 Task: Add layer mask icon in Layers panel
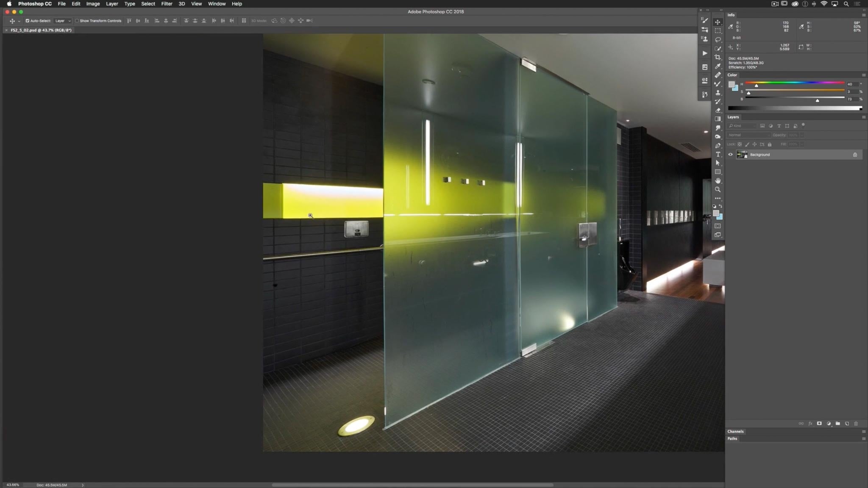[819, 424]
